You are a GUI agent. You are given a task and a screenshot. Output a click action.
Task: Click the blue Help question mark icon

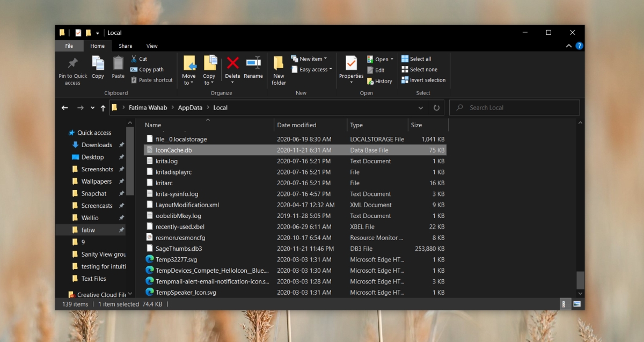tap(579, 46)
